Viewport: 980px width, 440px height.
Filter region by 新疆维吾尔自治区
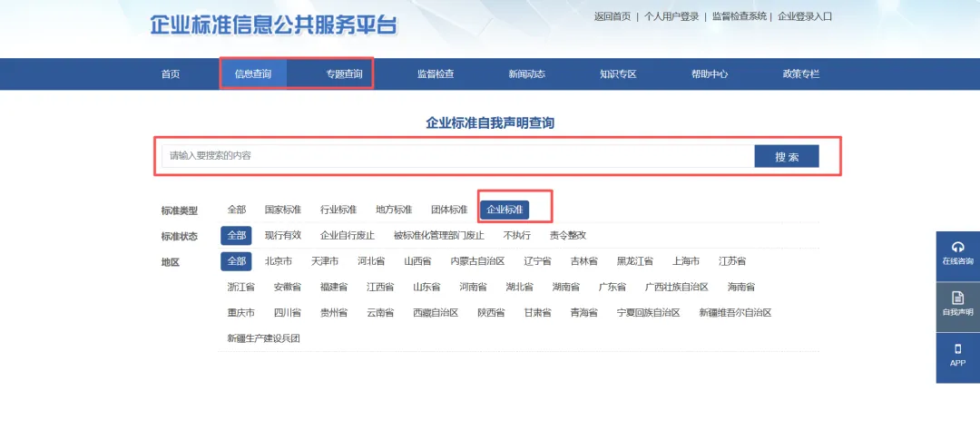pyautogui.click(x=735, y=312)
